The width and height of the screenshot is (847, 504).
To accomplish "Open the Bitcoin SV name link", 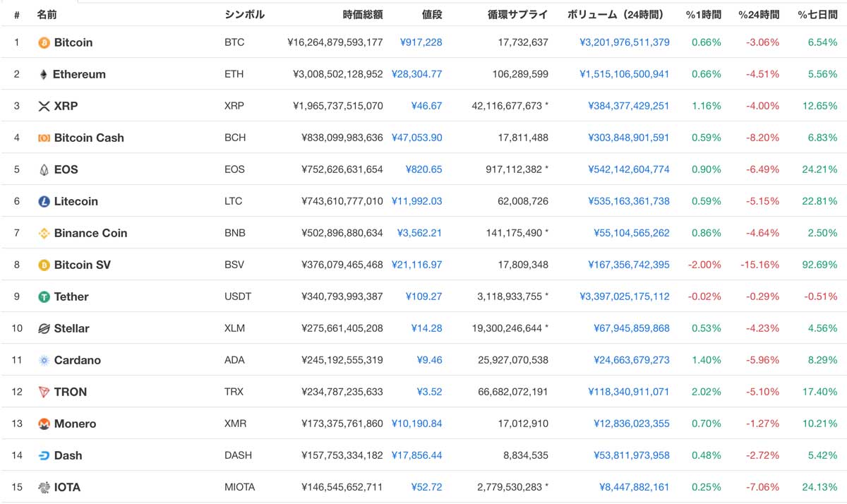I will tap(83, 265).
